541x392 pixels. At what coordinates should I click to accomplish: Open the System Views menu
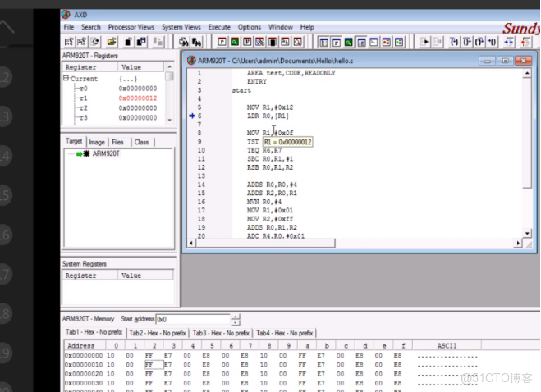pyautogui.click(x=181, y=27)
